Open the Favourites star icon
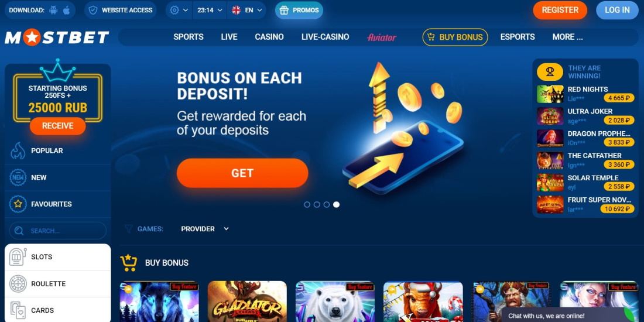The width and height of the screenshot is (644, 322). tap(18, 204)
